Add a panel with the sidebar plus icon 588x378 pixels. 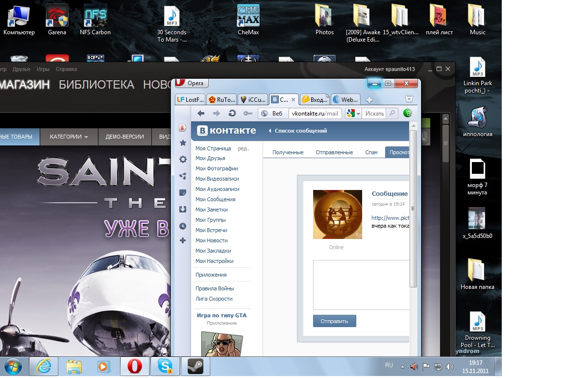click(183, 240)
